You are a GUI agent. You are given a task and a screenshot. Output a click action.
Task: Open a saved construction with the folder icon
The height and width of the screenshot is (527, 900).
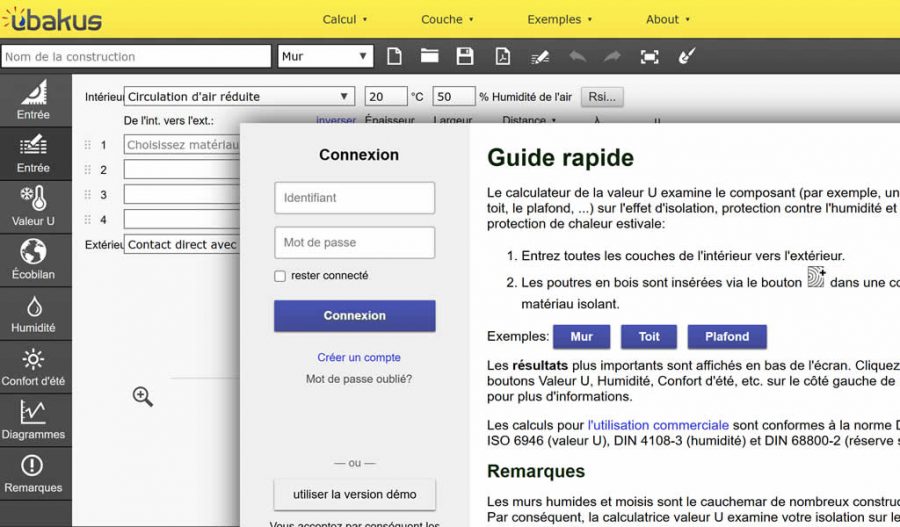coord(430,57)
